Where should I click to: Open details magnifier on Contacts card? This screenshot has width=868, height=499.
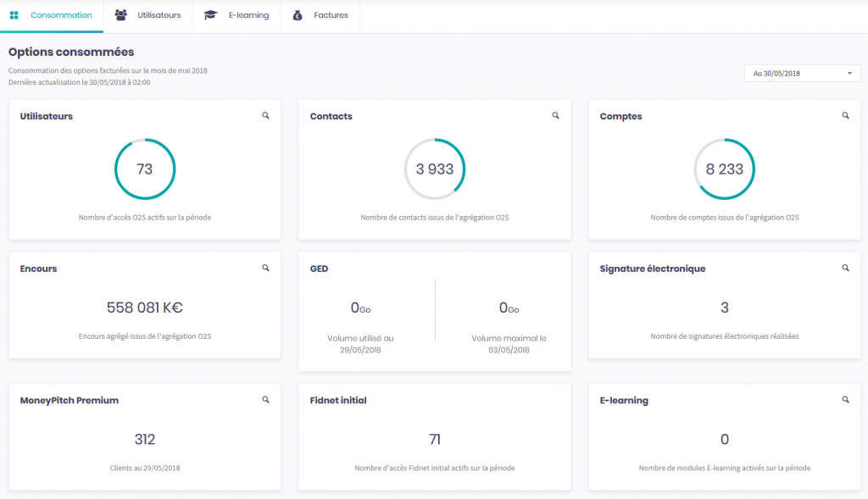click(555, 115)
